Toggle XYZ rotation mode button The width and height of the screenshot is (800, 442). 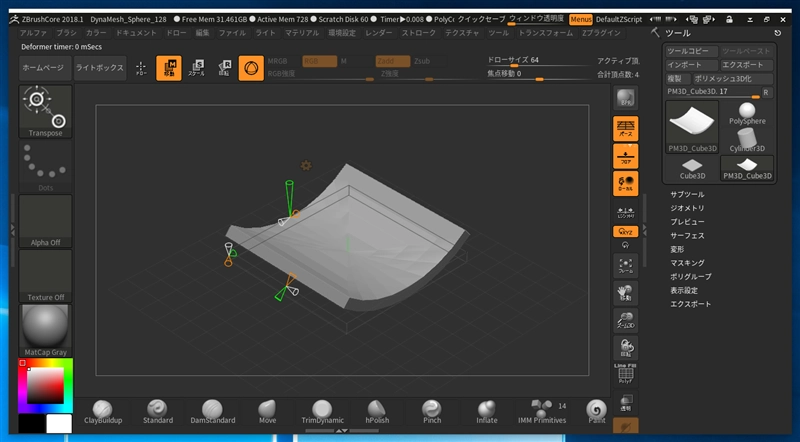(x=626, y=232)
